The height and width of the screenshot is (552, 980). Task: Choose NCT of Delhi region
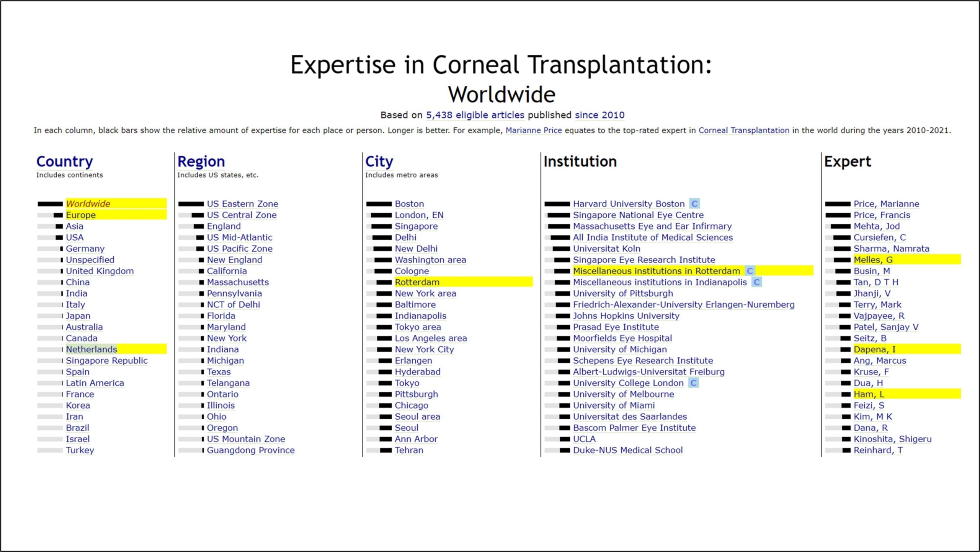tap(234, 304)
